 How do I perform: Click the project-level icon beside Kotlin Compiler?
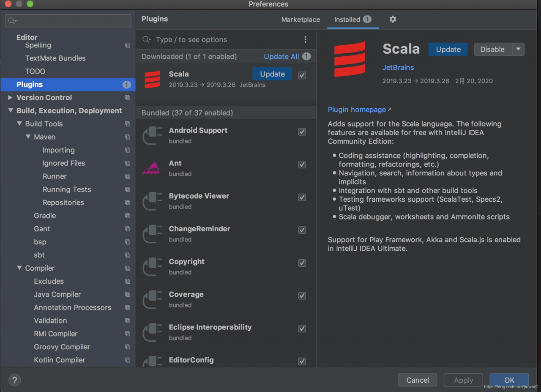[128, 360]
